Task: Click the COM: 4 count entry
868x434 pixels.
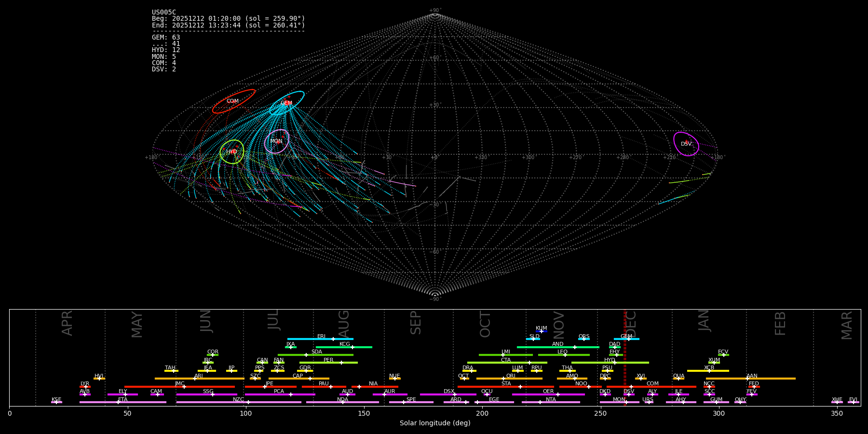Action: (x=164, y=63)
